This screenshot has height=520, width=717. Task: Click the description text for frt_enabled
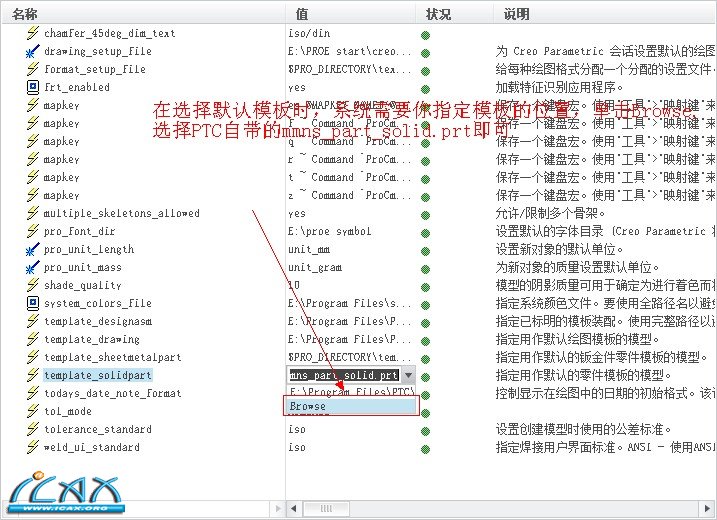[559, 87]
